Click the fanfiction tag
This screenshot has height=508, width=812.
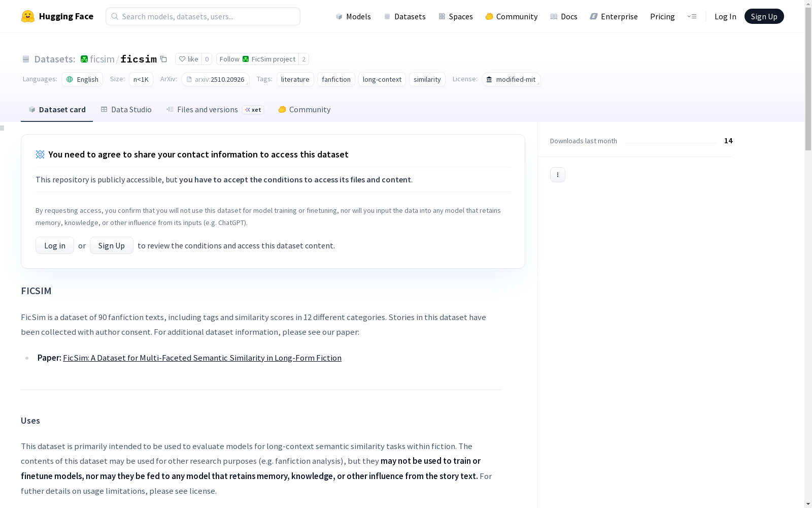(x=336, y=79)
